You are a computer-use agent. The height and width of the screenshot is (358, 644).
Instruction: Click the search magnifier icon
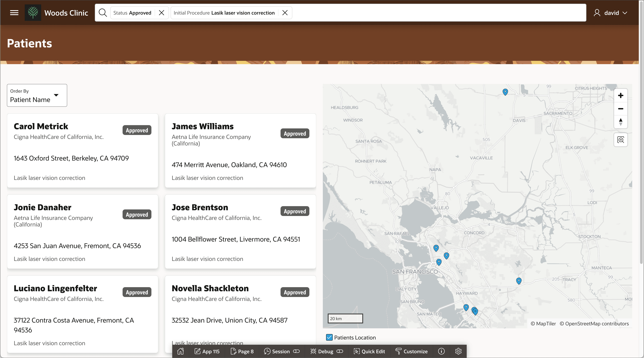[103, 13]
